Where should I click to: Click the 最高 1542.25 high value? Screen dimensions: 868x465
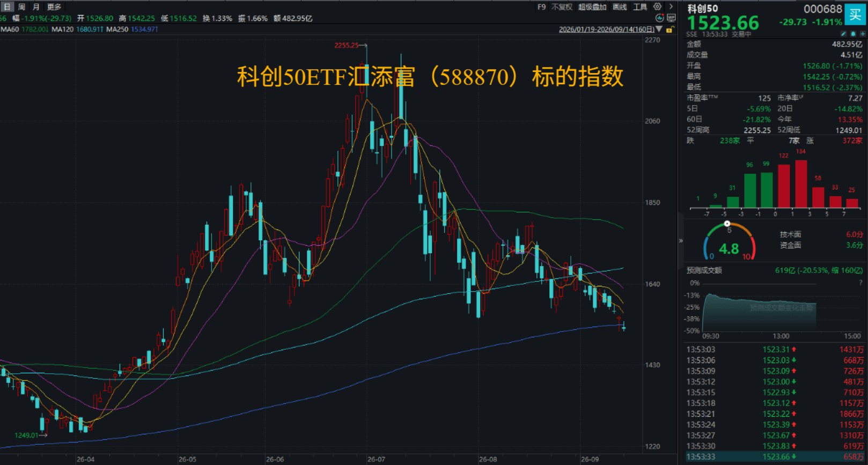point(833,77)
